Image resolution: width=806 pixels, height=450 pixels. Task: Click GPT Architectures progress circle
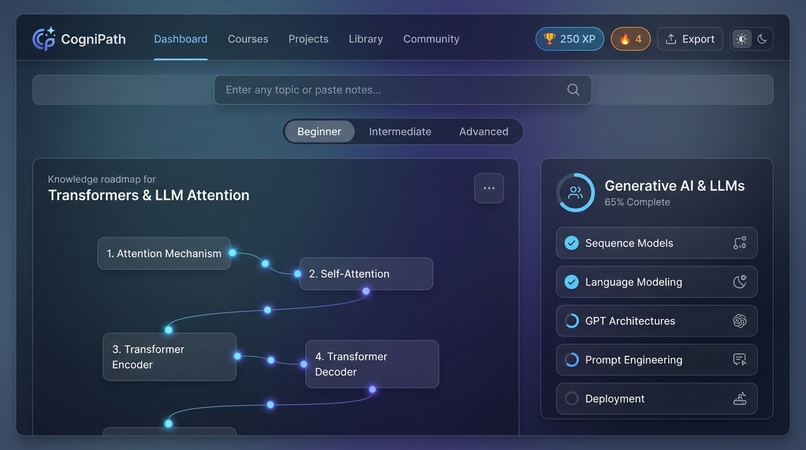pos(572,321)
